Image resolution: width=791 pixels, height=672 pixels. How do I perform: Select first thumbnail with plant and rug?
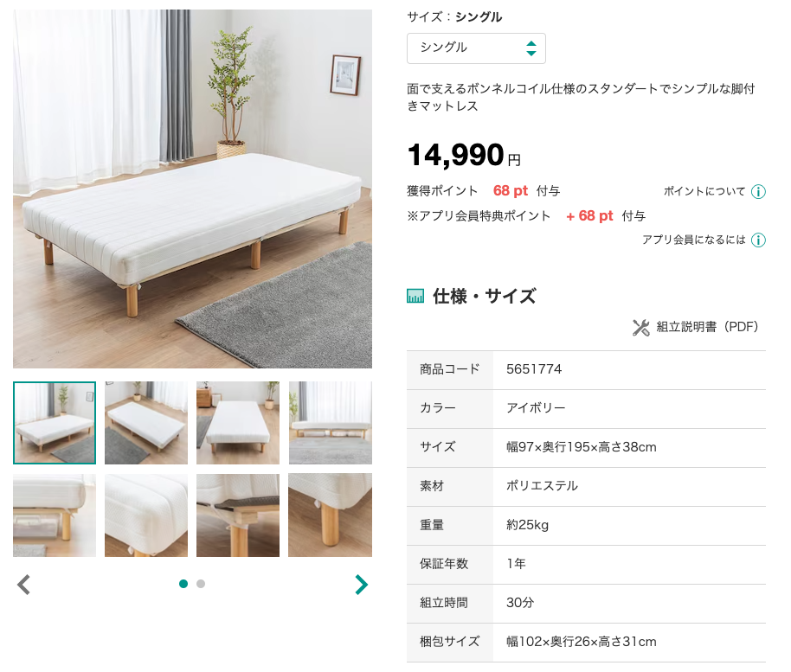(55, 423)
